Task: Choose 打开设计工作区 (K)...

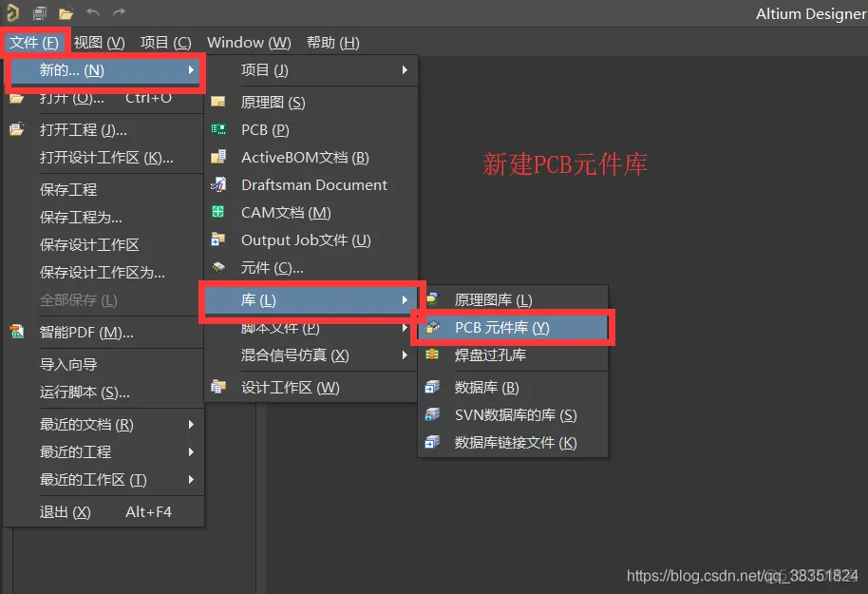Action: (x=104, y=158)
